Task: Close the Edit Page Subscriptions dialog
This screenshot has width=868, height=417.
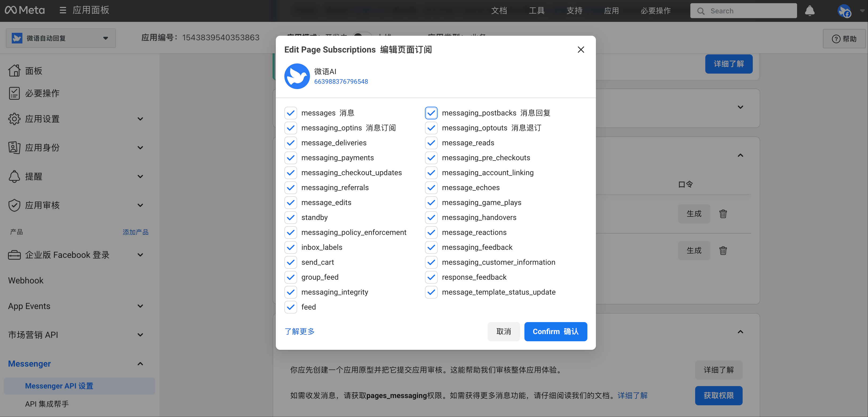Action: 580,50
